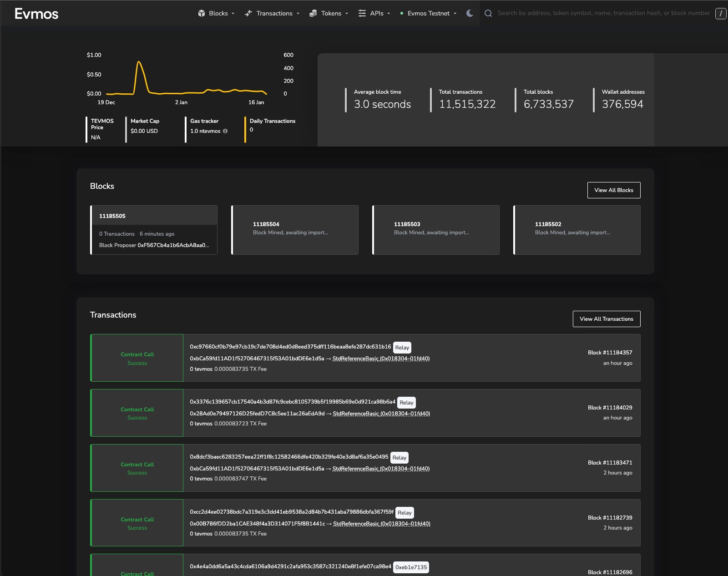This screenshot has height=576, width=728.
Task: Open sender 0xbCa59fd11AD1 in block 11184357 row
Action: [257, 359]
